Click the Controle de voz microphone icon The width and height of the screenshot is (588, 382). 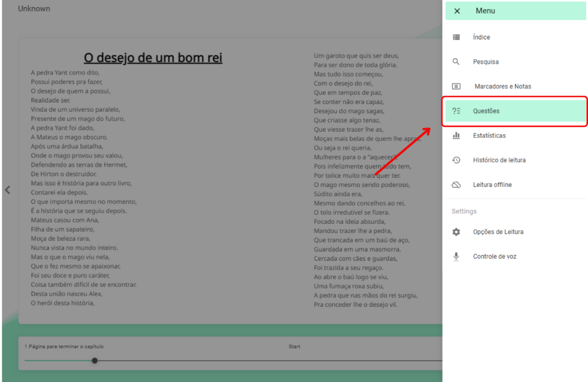pyautogui.click(x=456, y=256)
